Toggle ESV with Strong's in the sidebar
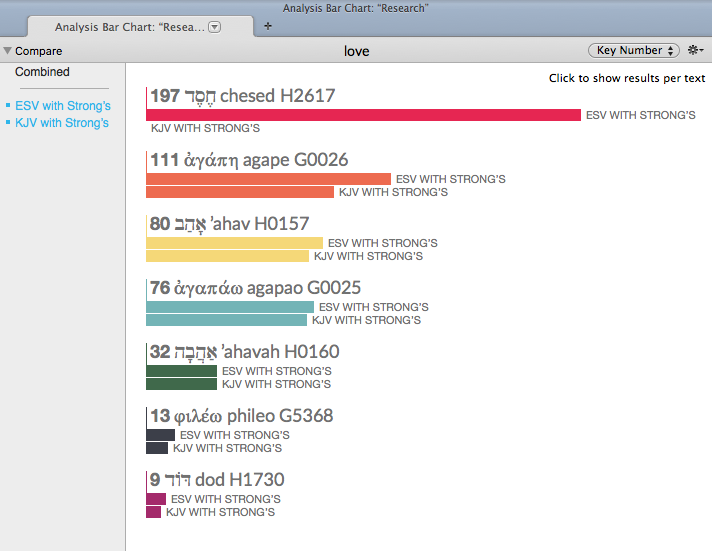The image size is (712, 551). (62, 106)
